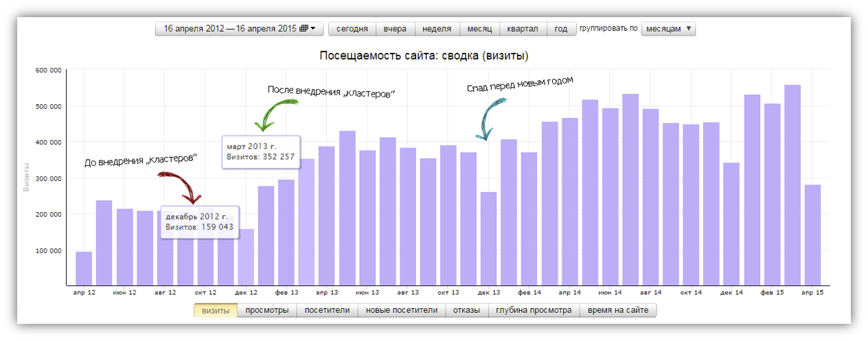Click the окт 12 x-axis label
The width and height of the screenshot is (868, 341).
[x=205, y=293]
